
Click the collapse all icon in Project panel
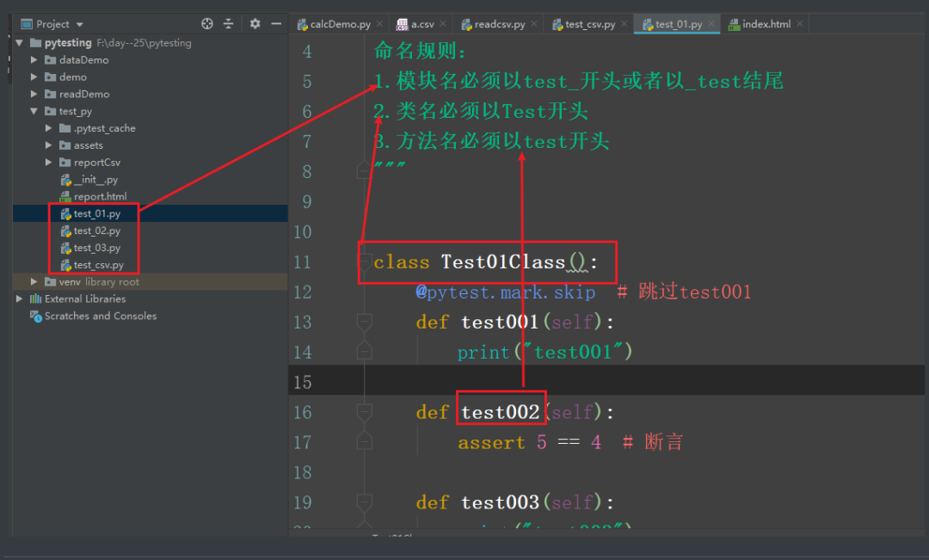pyautogui.click(x=229, y=24)
